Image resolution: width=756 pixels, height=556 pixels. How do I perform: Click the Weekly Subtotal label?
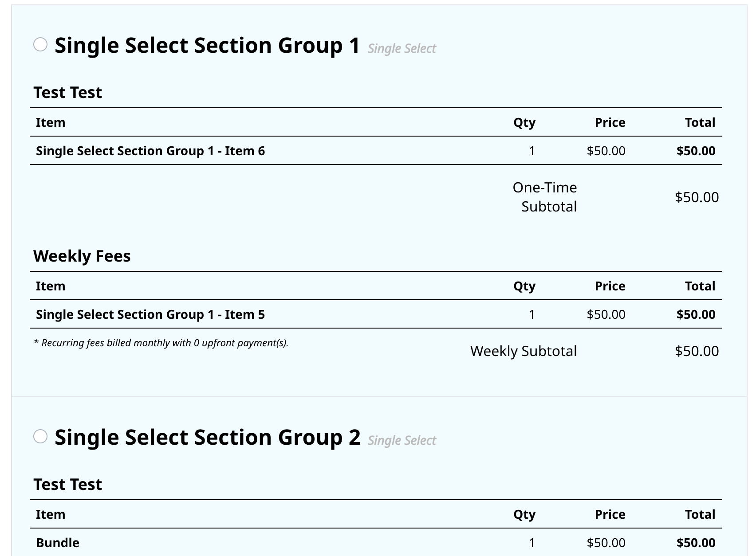tap(524, 351)
